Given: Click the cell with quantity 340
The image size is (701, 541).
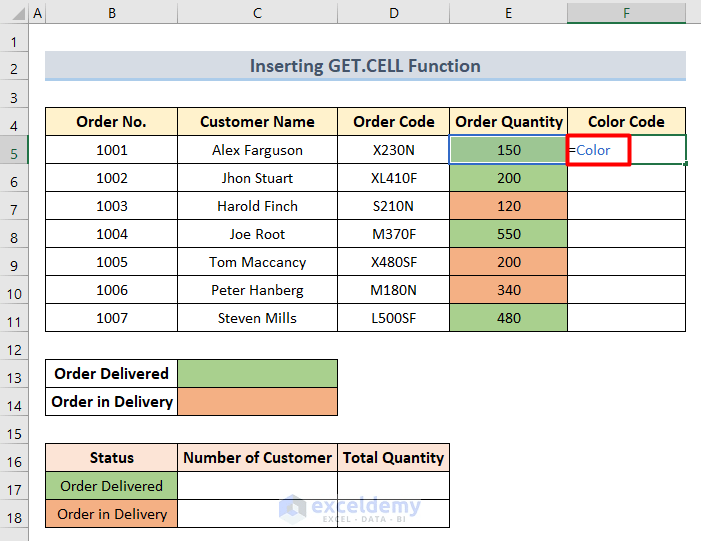Looking at the screenshot, I should [508, 290].
